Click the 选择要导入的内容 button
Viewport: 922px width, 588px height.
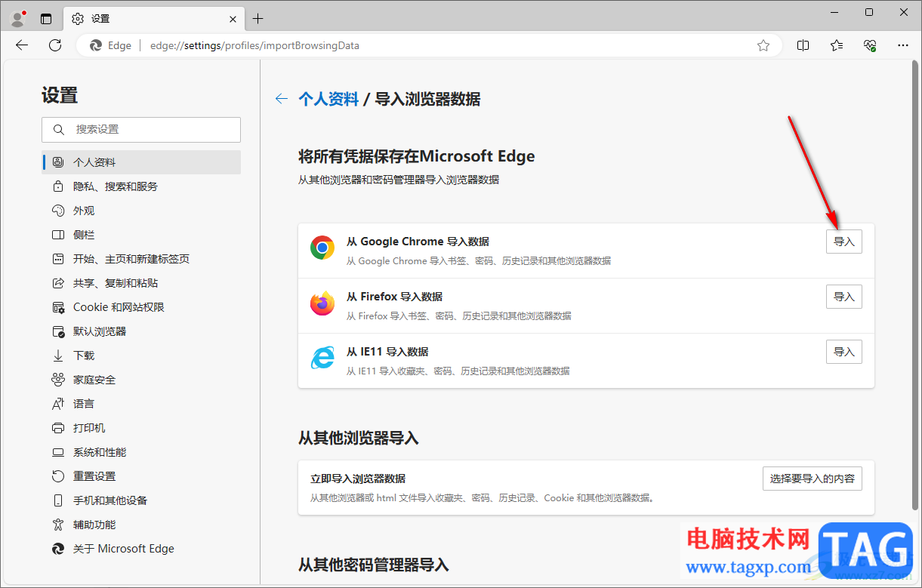click(812, 478)
